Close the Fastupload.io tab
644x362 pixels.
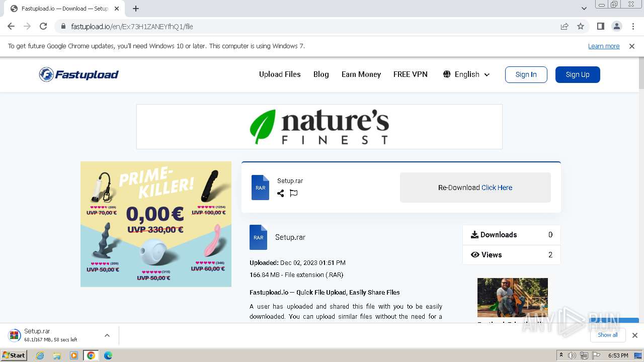[117, 9]
